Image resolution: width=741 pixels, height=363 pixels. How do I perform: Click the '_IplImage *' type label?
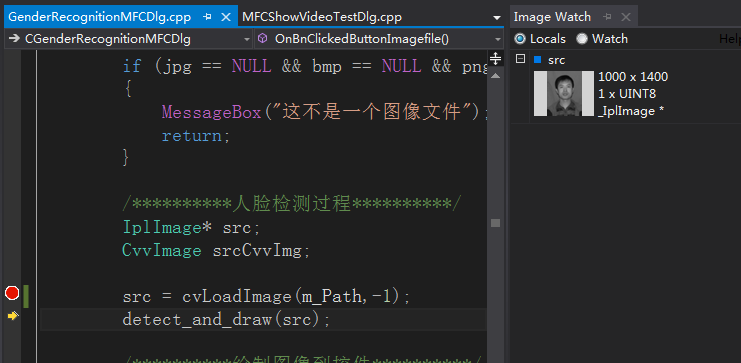pyautogui.click(x=631, y=111)
